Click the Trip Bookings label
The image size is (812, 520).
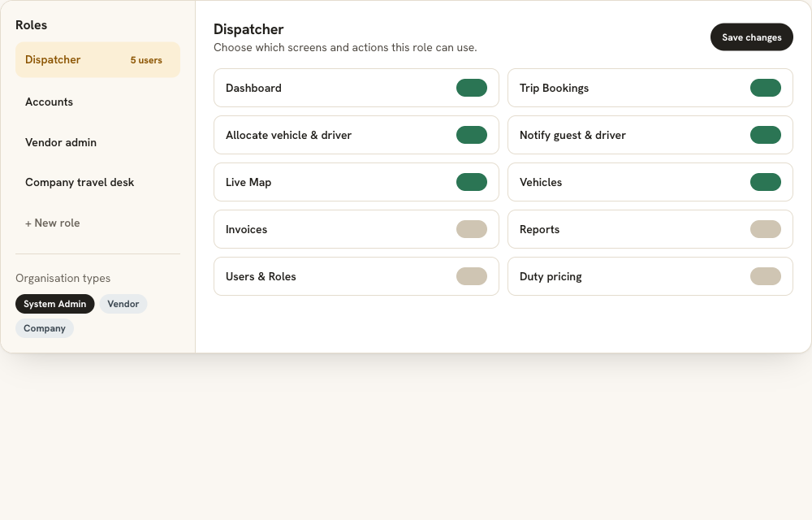click(554, 88)
